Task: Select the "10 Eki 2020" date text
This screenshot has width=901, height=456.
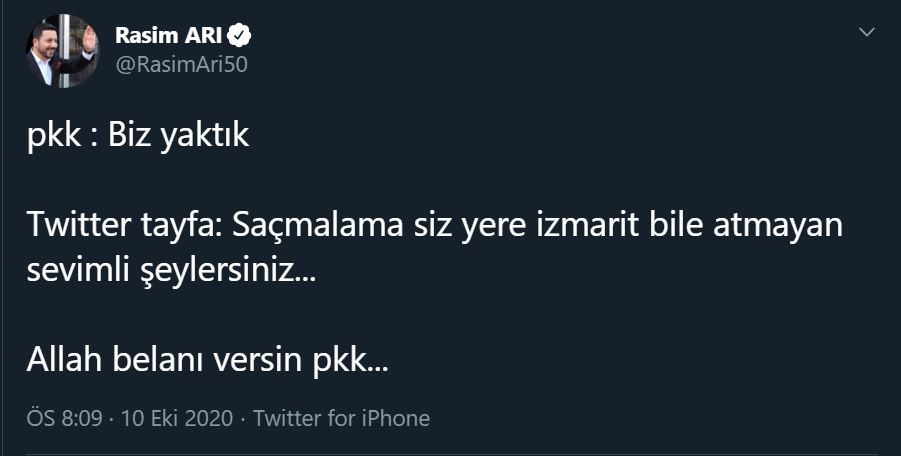Action: [x=177, y=418]
